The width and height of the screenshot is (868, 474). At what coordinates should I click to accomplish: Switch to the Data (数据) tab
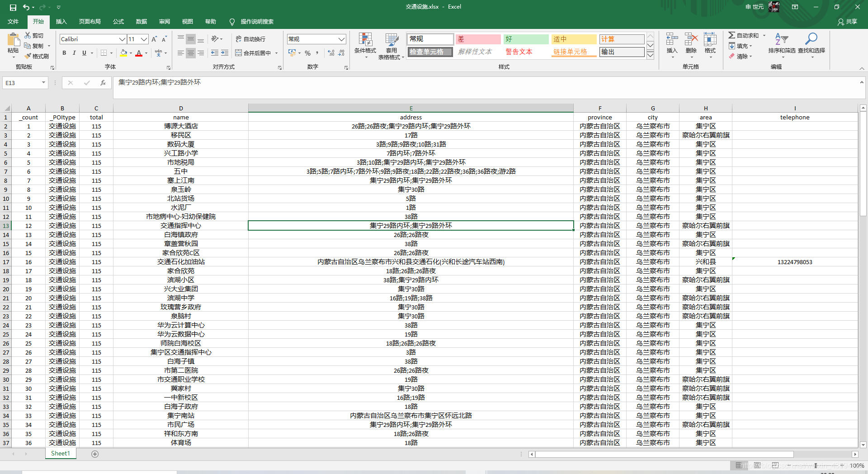tap(142, 22)
